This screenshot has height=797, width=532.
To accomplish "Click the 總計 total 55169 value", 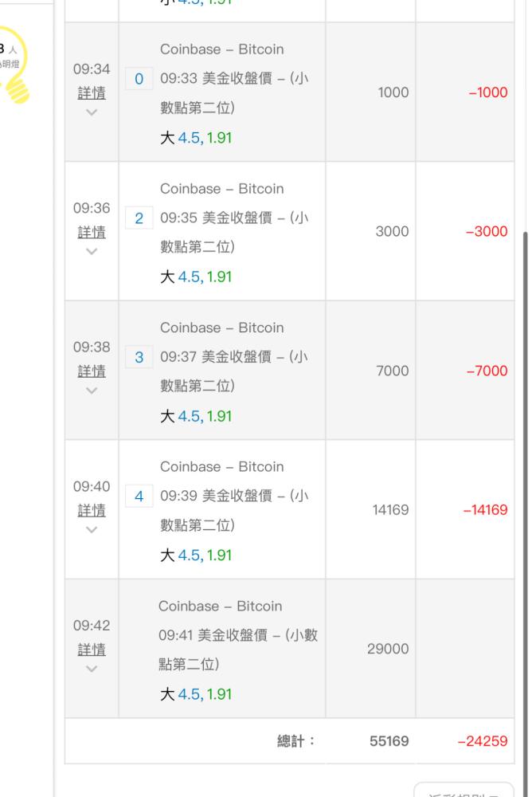I will tap(389, 741).
